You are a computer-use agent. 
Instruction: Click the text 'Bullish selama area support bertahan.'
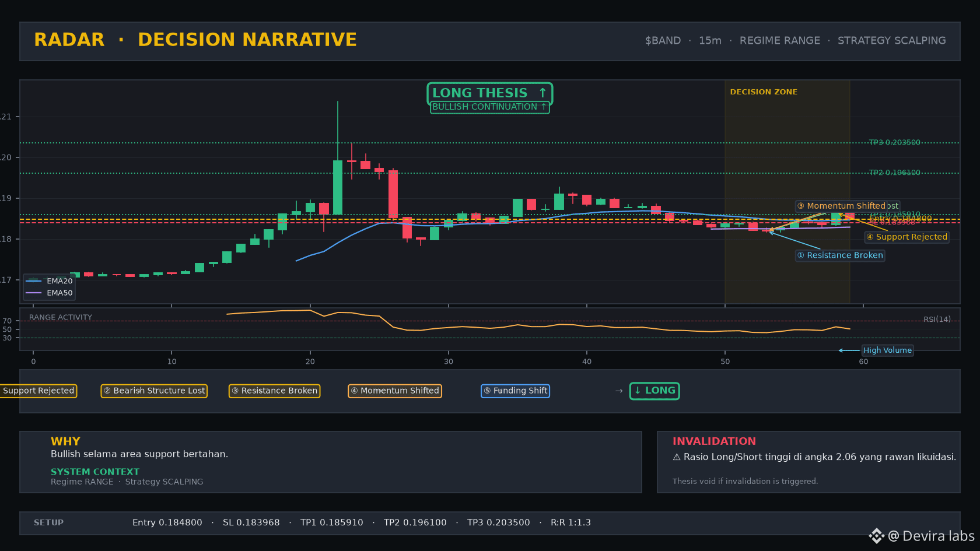[139, 454]
